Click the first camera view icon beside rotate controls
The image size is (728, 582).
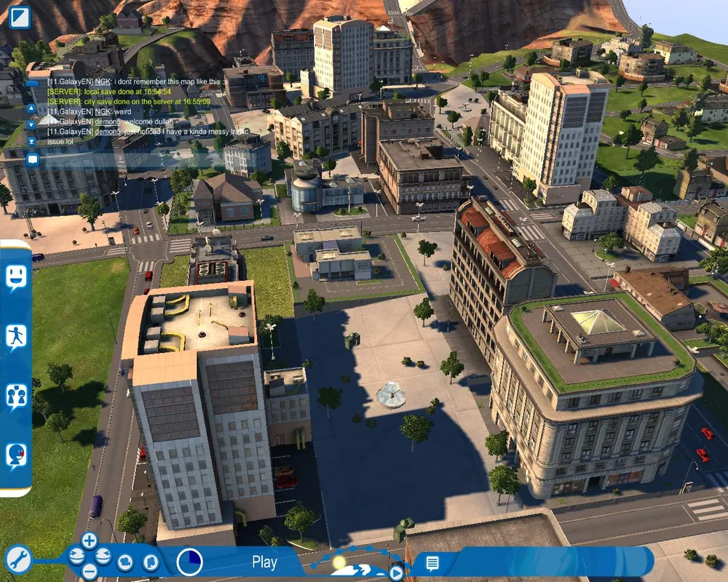(125, 562)
